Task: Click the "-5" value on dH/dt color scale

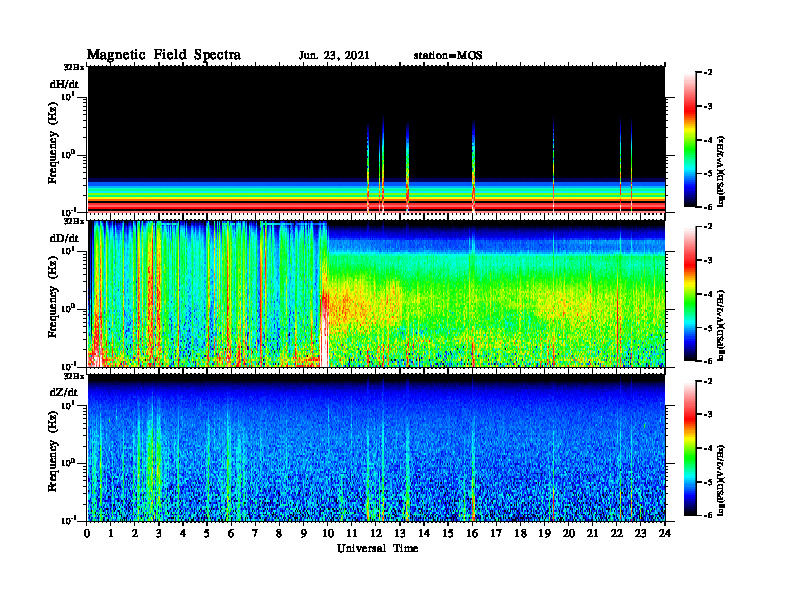Action: tap(709, 174)
